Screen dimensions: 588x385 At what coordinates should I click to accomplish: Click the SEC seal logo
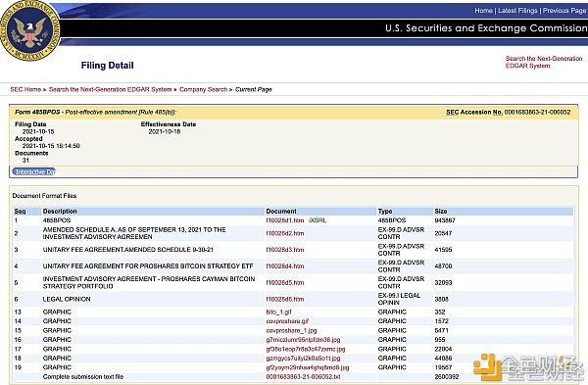click(29, 30)
